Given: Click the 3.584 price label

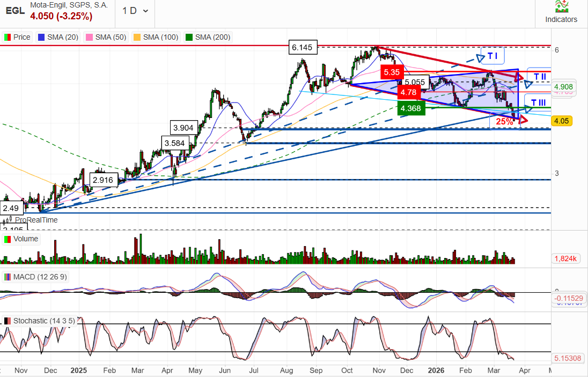Looking at the screenshot, I should coord(174,143).
